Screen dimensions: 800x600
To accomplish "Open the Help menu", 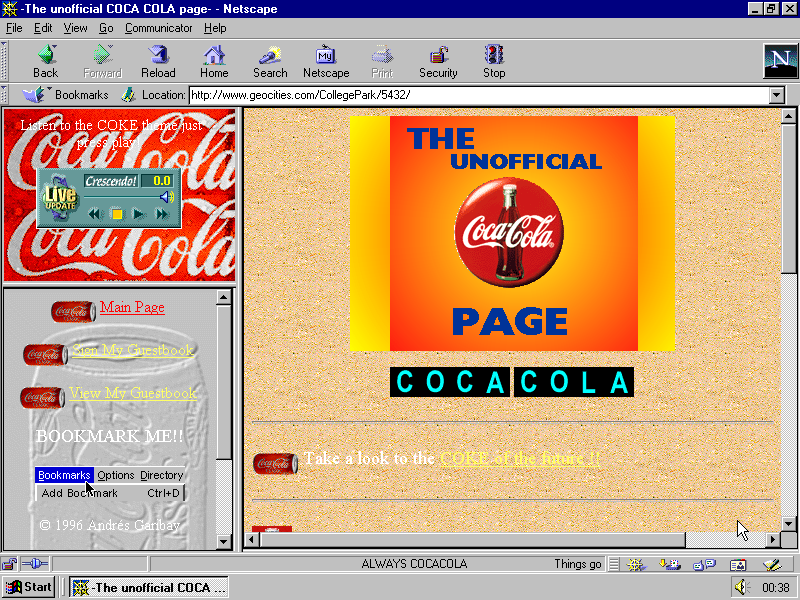I will coord(215,28).
